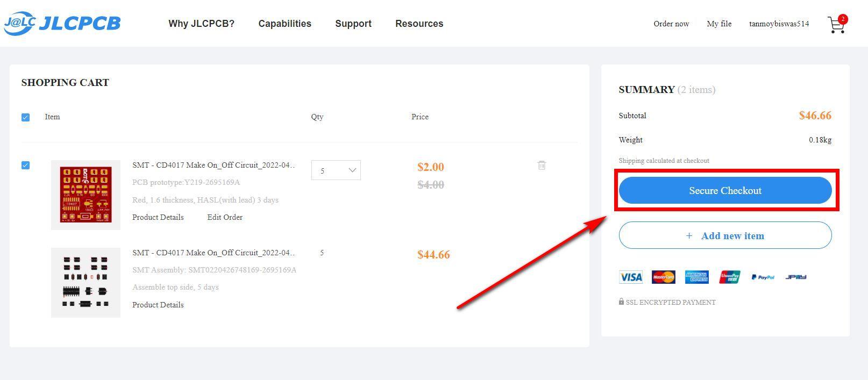Open My file link

719,24
